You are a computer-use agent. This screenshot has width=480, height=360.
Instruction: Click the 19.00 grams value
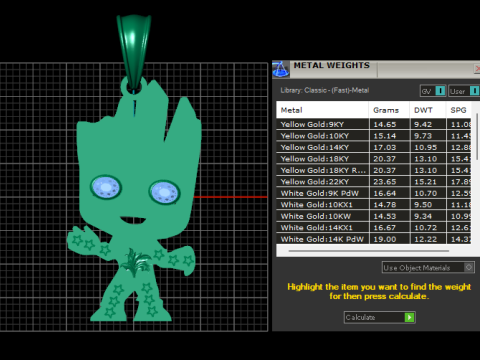385,239
